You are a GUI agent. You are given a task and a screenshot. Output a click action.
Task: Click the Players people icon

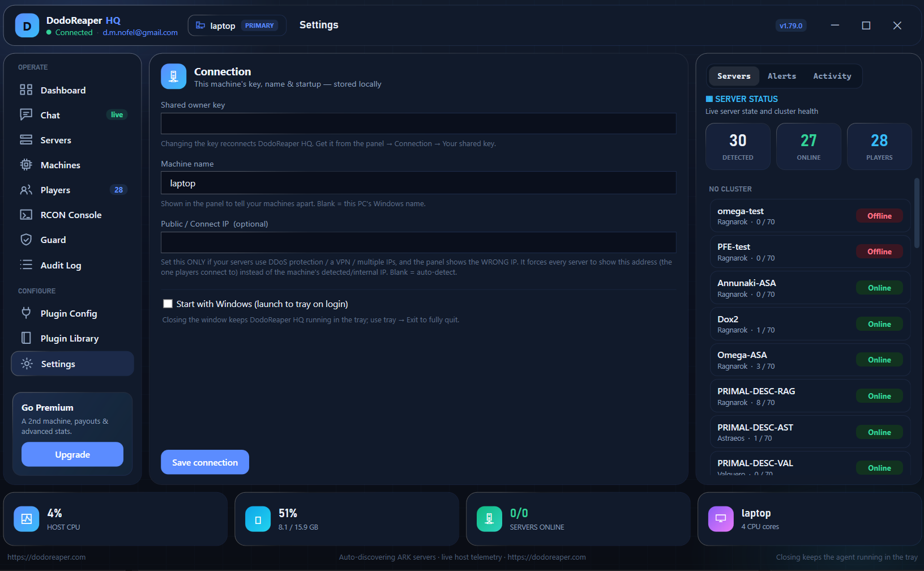click(x=26, y=190)
